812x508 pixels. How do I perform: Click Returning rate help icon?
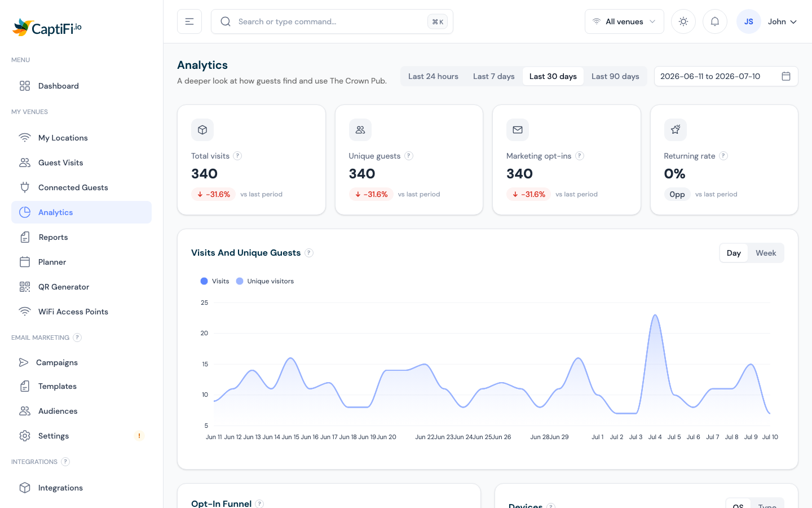click(x=723, y=156)
